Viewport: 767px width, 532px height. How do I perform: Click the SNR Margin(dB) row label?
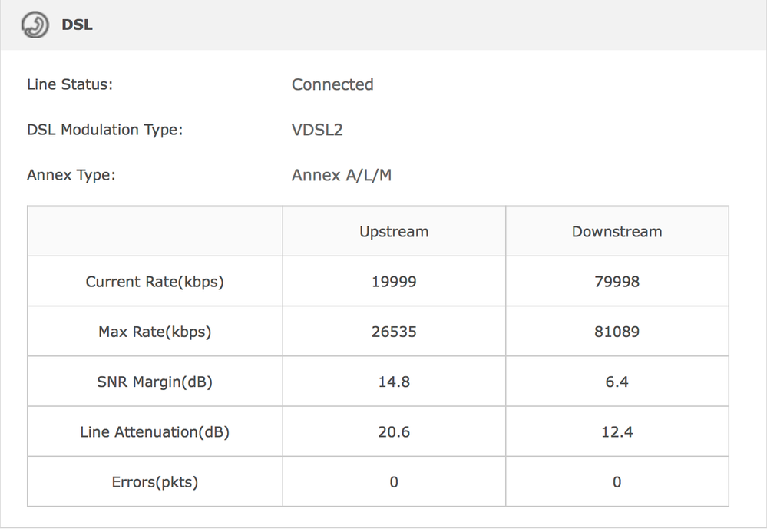(x=154, y=382)
